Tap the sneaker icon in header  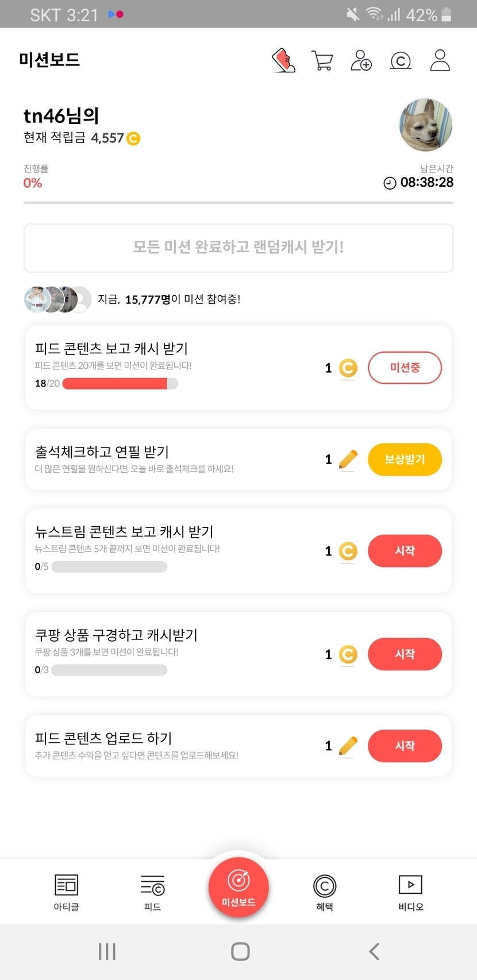click(x=283, y=60)
